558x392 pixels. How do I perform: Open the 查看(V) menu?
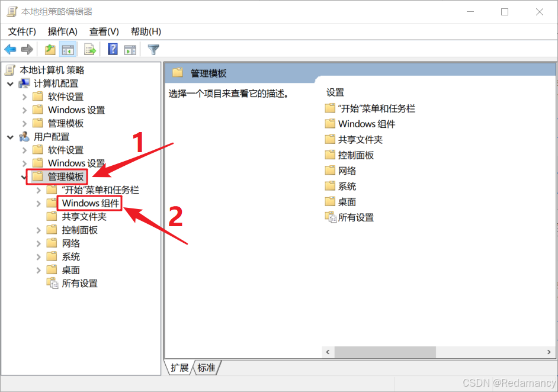pyautogui.click(x=104, y=31)
